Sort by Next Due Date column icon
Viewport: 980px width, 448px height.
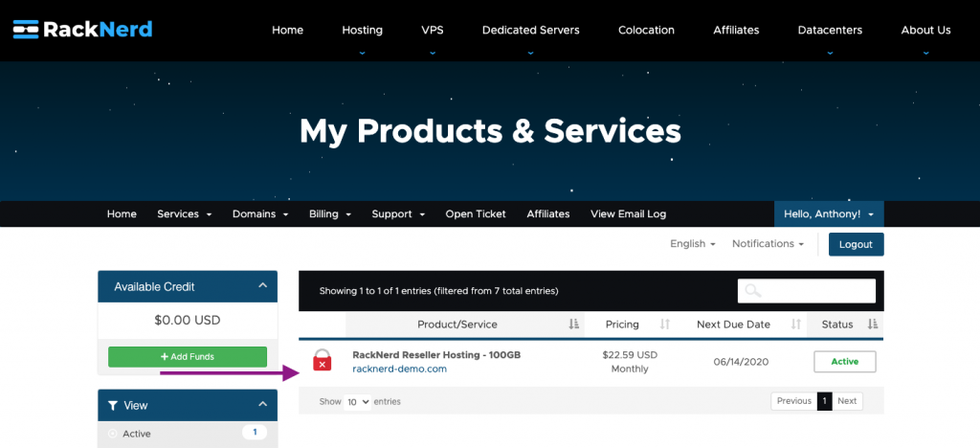795,325
